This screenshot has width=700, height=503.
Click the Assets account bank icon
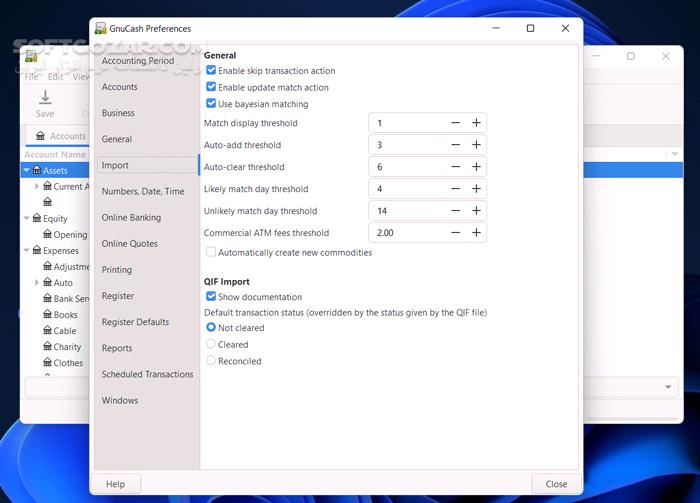37,171
